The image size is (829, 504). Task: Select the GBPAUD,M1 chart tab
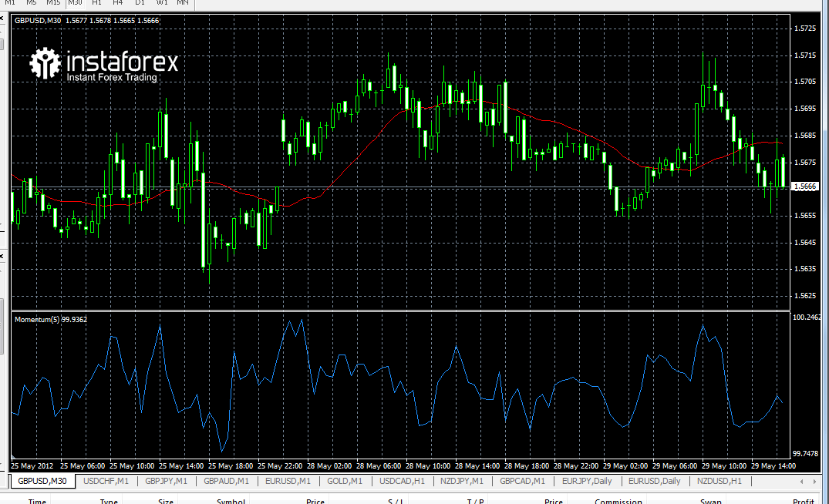coord(227,481)
